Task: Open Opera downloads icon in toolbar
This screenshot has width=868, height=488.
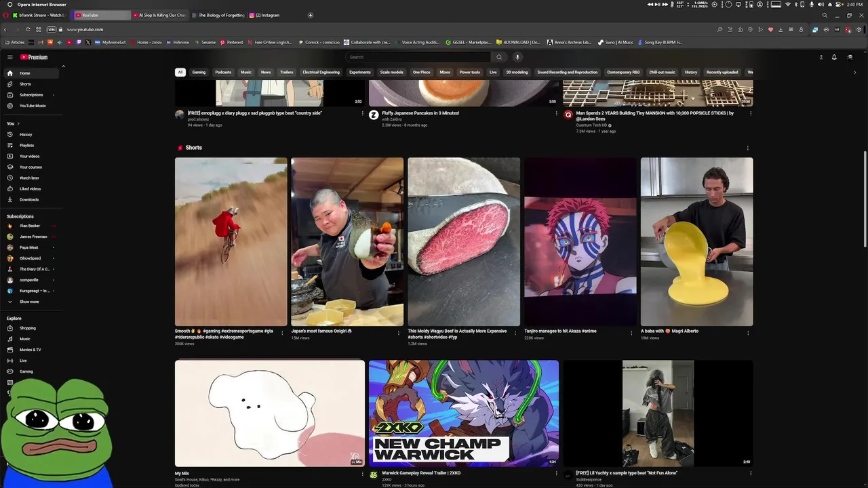Action: pos(781,29)
